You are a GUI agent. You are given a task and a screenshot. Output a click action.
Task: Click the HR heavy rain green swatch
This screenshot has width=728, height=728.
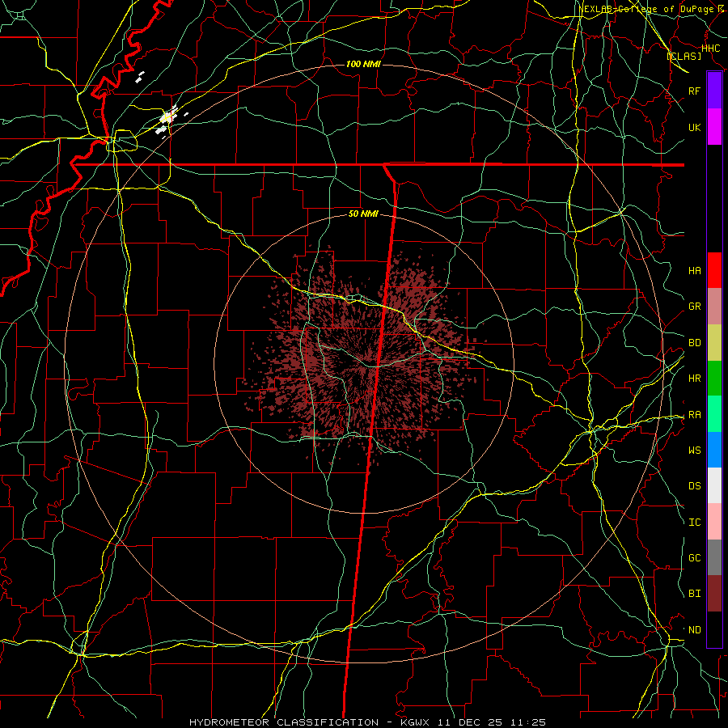pyautogui.click(x=714, y=379)
